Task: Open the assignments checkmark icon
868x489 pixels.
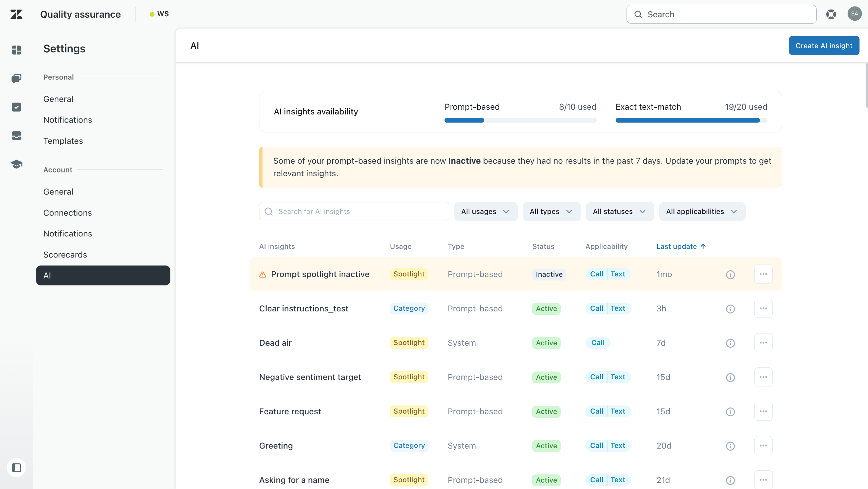Action: tap(16, 107)
